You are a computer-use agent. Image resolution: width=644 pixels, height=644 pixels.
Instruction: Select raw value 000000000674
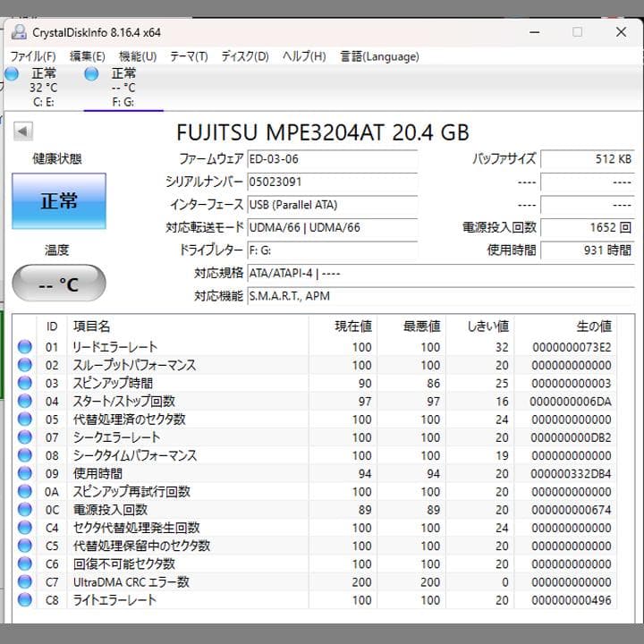pyautogui.click(x=572, y=510)
